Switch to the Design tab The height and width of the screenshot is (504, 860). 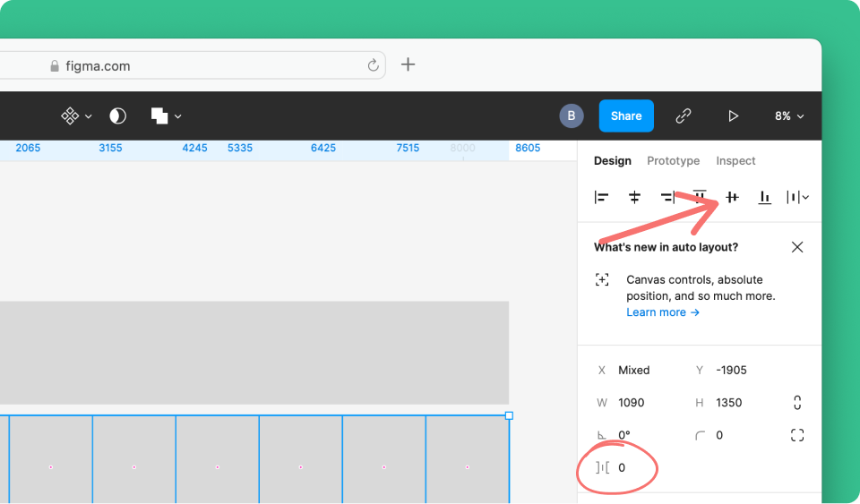612,160
